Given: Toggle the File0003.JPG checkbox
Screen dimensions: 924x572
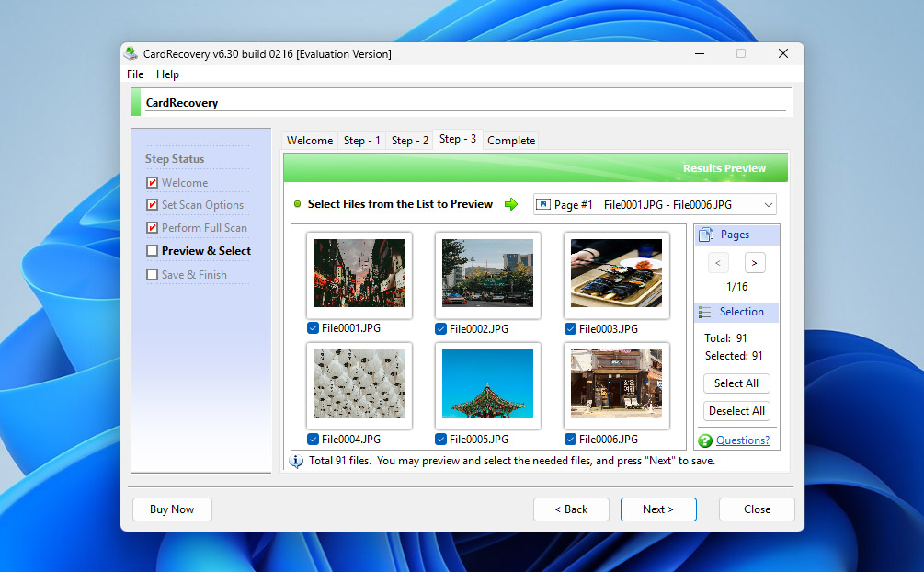Looking at the screenshot, I should [x=571, y=328].
